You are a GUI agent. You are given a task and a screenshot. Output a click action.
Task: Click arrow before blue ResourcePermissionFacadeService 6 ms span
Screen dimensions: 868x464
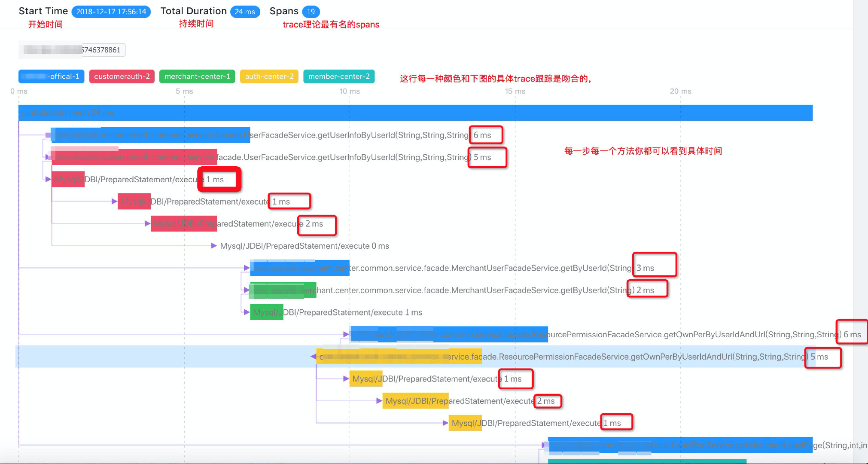click(x=346, y=334)
